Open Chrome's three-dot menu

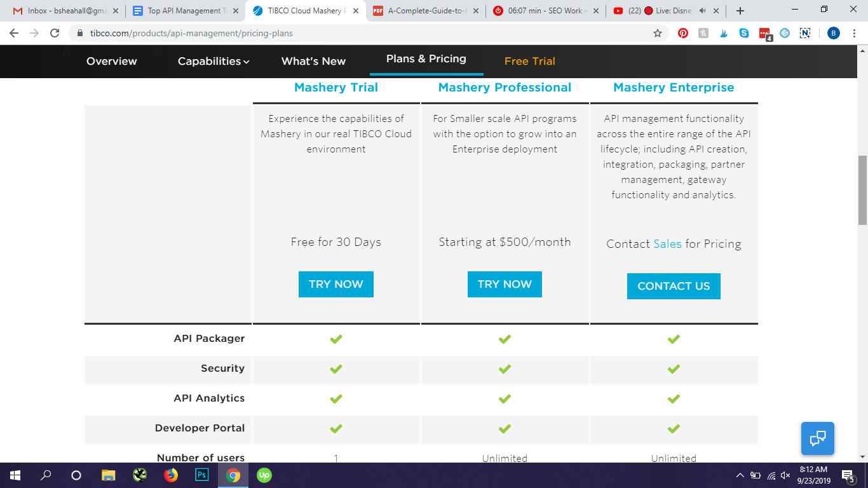coord(855,33)
